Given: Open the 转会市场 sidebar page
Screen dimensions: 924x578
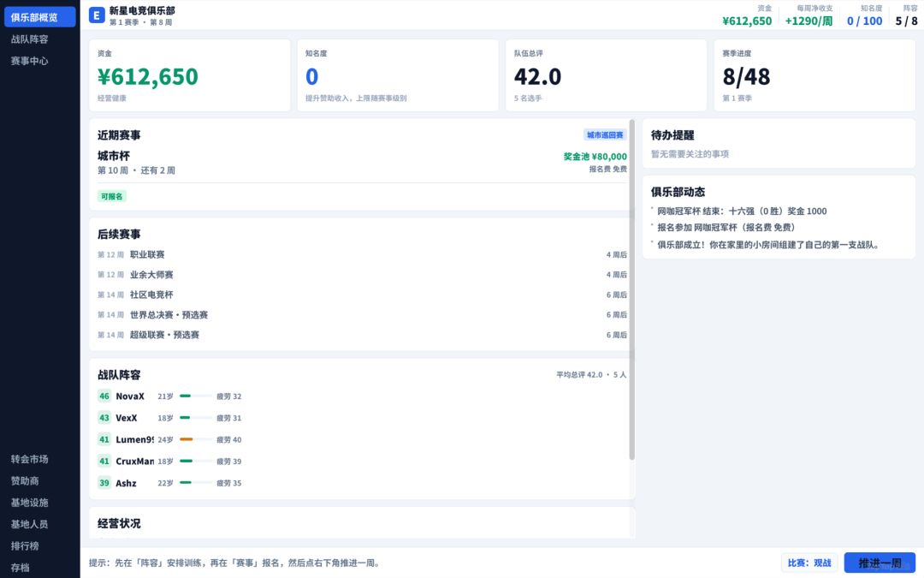Looking at the screenshot, I should tap(40, 459).
